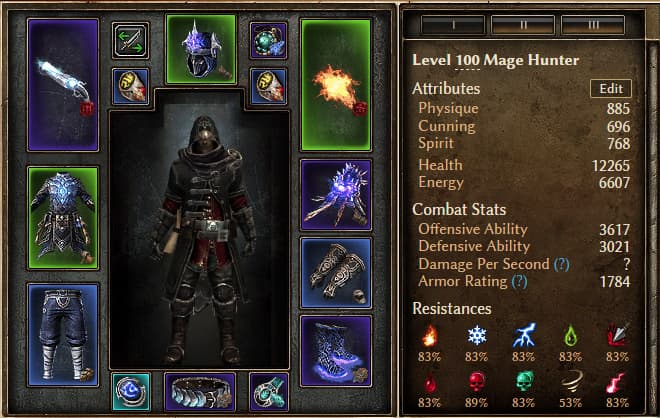
Task: Click the Damage Per Second help question mark
Action: [x=562, y=264]
